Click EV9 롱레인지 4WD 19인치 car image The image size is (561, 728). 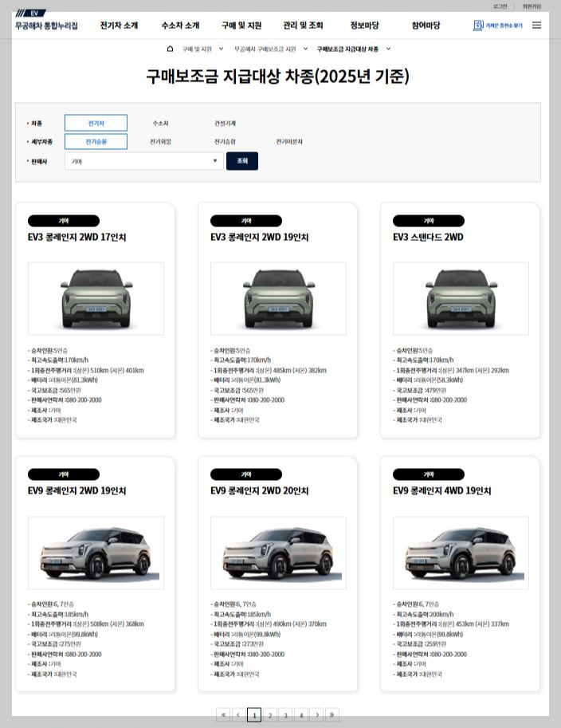coord(461,553)
